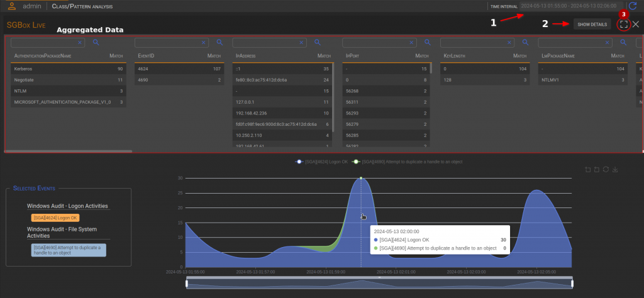The image size is (644, 298).
Task: Search the IpAddress column with magnifier icon
Action: pyautogui.click(x=318, y=42)
